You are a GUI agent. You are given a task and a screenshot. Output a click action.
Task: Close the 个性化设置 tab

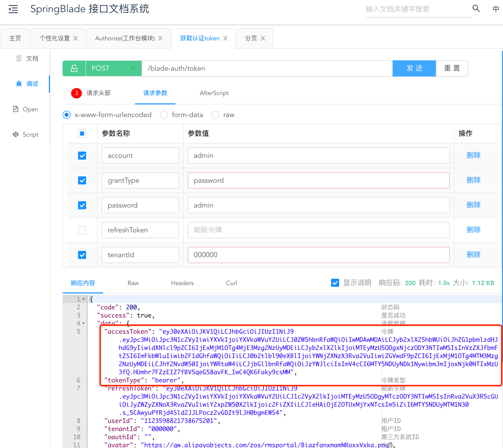[75, 38]
